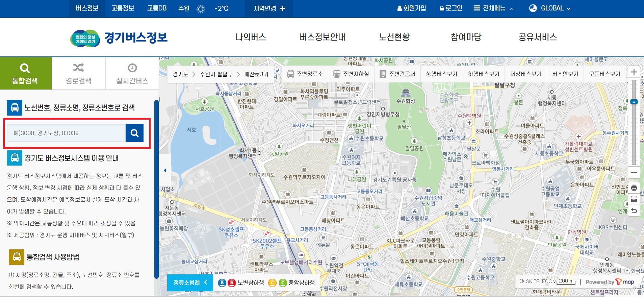Image resolution: width=644 pixels, height=297 pixels.
Task: Open the 공유서비스 navigation menu
Action: [538, 37]
